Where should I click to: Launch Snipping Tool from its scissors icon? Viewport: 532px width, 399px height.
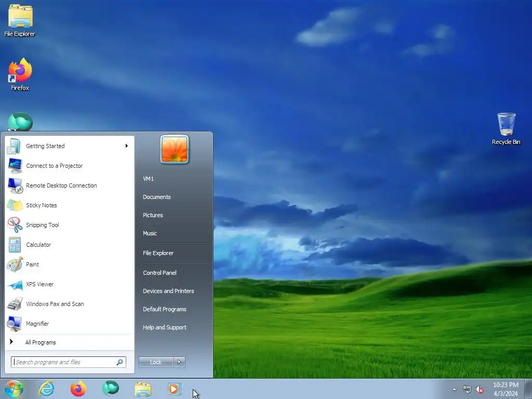(14, 225)
